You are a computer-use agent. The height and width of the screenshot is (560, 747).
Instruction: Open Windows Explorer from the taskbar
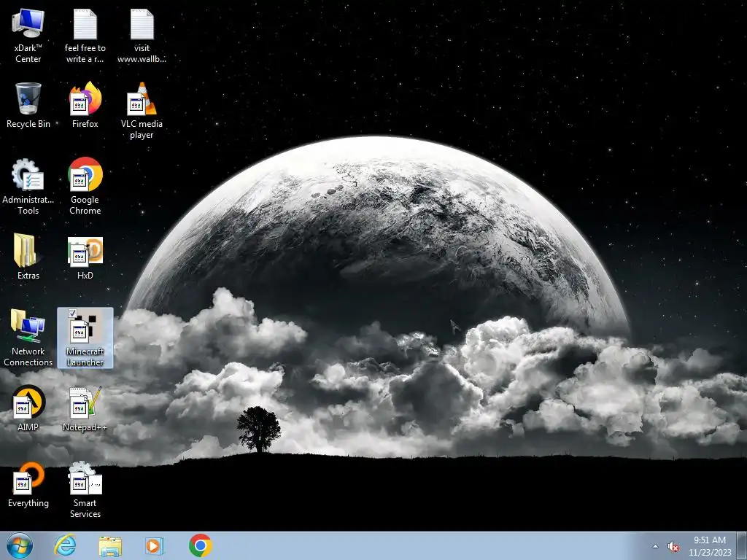pos(110,545)
